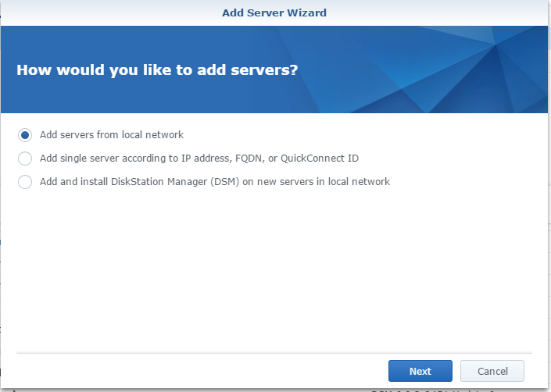
Task: Select the 'Add servers from local network' radio button
Action: 25,135
